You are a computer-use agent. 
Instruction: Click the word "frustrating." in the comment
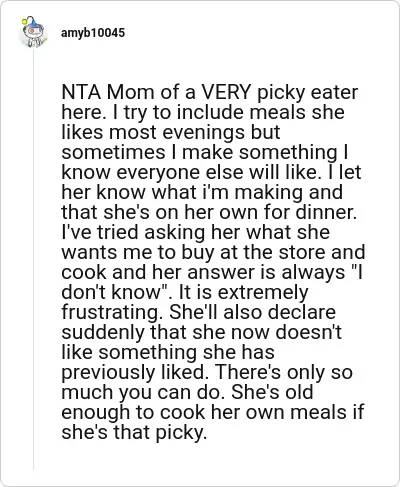113,312
